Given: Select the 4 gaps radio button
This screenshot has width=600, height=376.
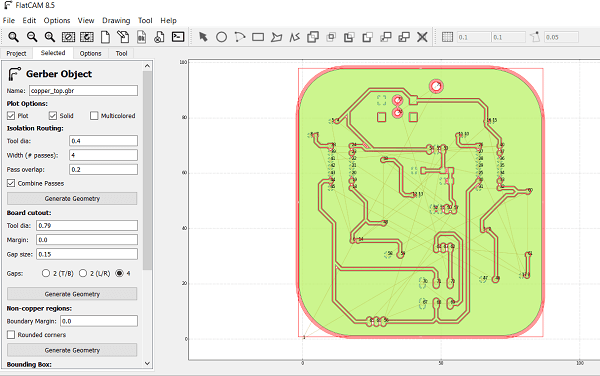Looking at the screenshot, I should pyautogui.click(x=120, y=273).
